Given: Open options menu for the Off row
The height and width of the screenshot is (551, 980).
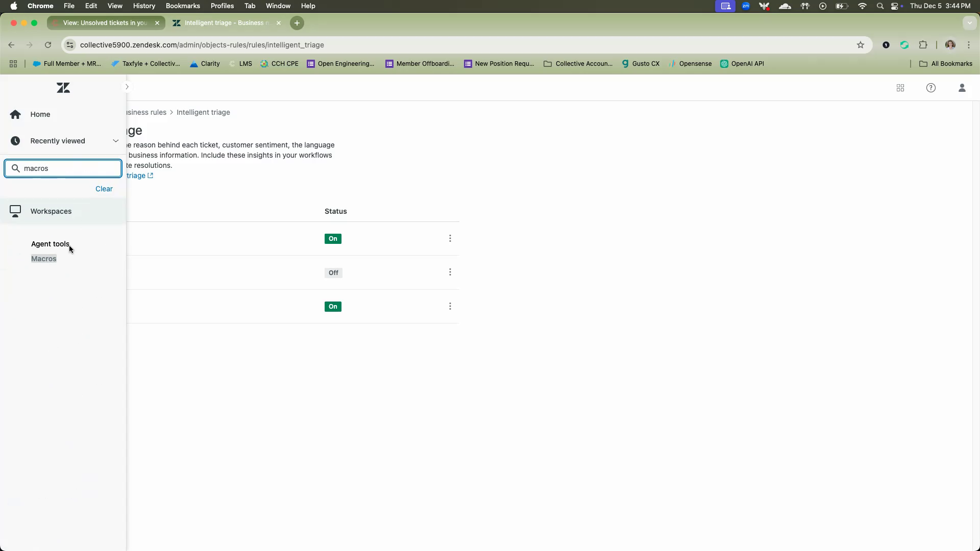Looking at the screenshot, I should pyautogui.click(x=450, y=272).
